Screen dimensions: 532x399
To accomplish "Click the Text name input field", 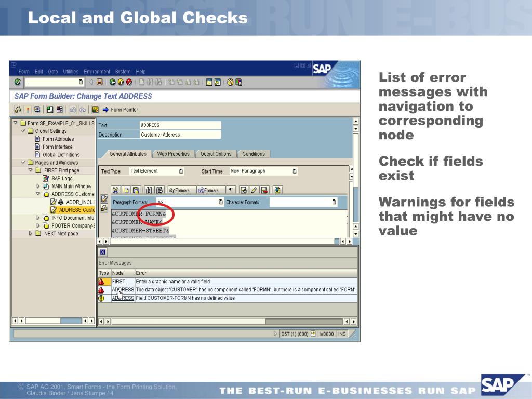I will (180, 125).
